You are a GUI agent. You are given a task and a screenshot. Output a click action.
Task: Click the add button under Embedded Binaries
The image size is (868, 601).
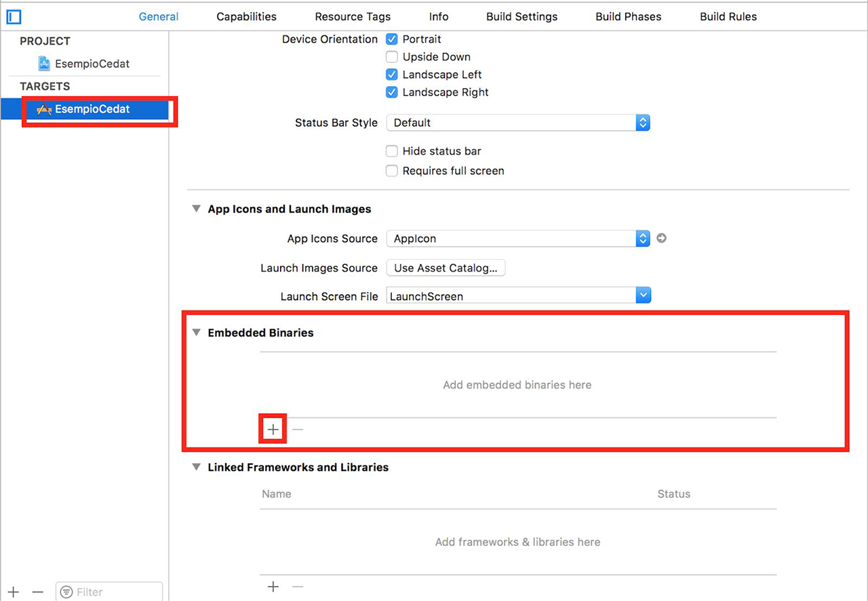pos(273,430)
